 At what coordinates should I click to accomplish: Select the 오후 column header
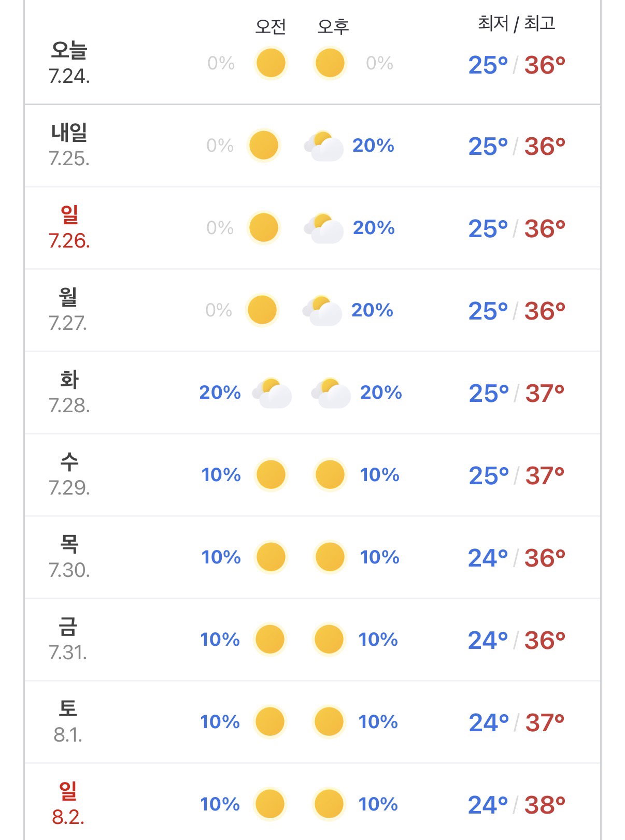[333, 26]
